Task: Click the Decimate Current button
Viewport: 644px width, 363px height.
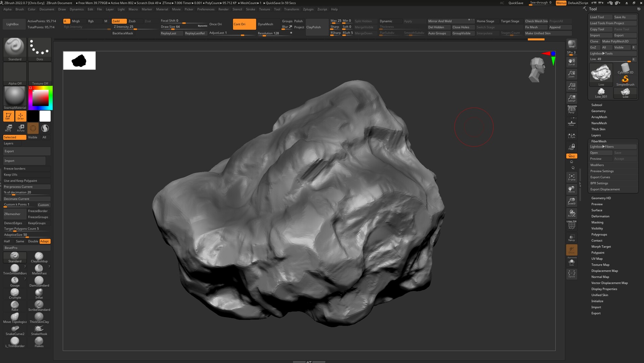Action: [16, 199]
